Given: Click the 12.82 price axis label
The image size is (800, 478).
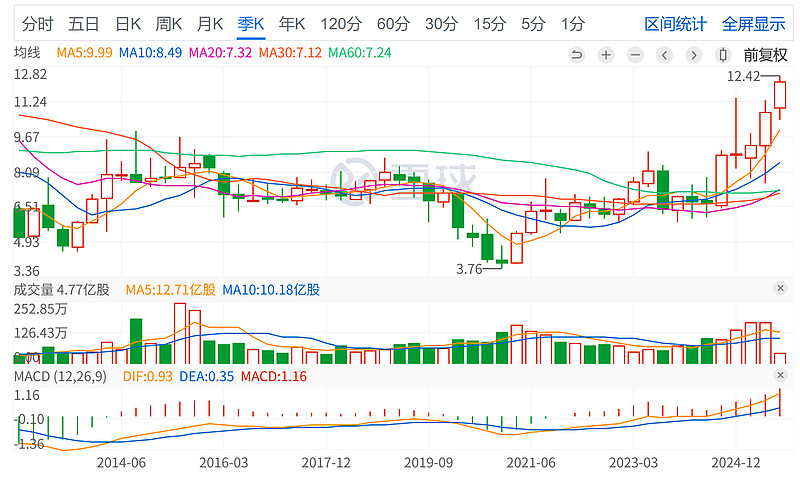Looking at the screenshot, I should pyautogui.click(x=30, y=74).
